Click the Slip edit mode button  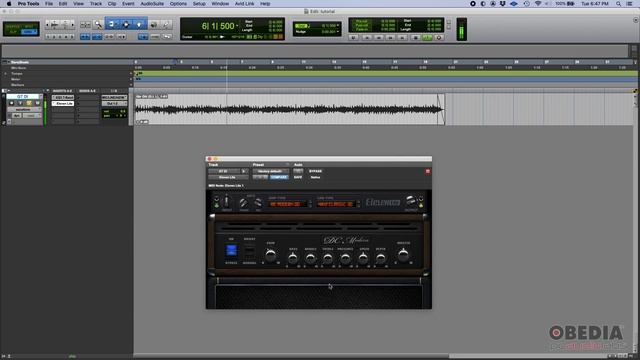13,32
